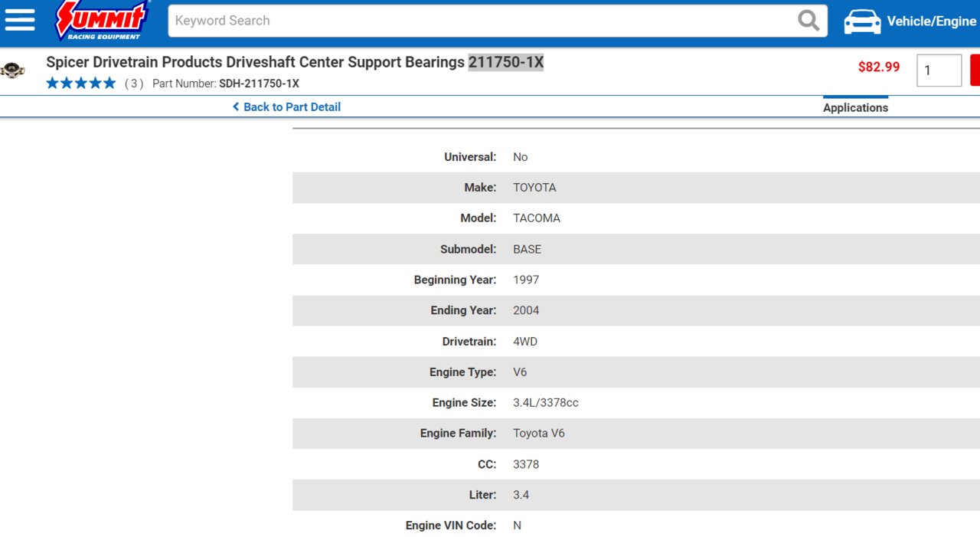Go Back to Part Detail
This screenshot has height=537, width=980.
(286, 107)
